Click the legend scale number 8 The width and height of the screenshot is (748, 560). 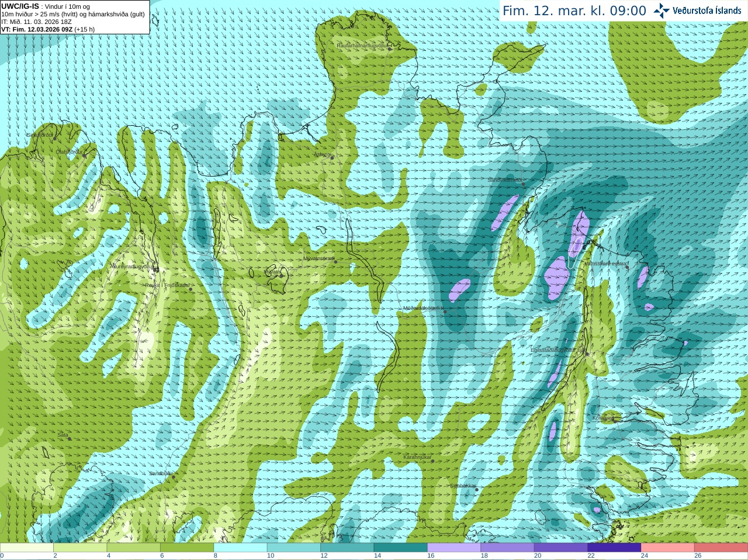pyautogui.click(x=216, y=556)
